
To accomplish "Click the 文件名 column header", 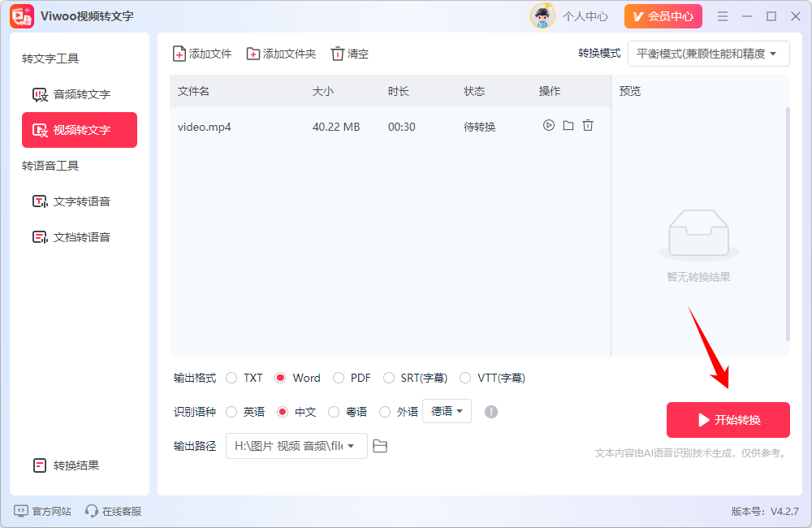I will 194,91.
